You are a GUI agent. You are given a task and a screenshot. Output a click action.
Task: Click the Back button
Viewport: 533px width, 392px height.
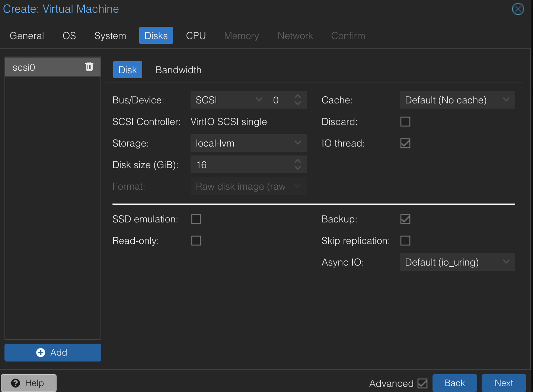[454, 383]
